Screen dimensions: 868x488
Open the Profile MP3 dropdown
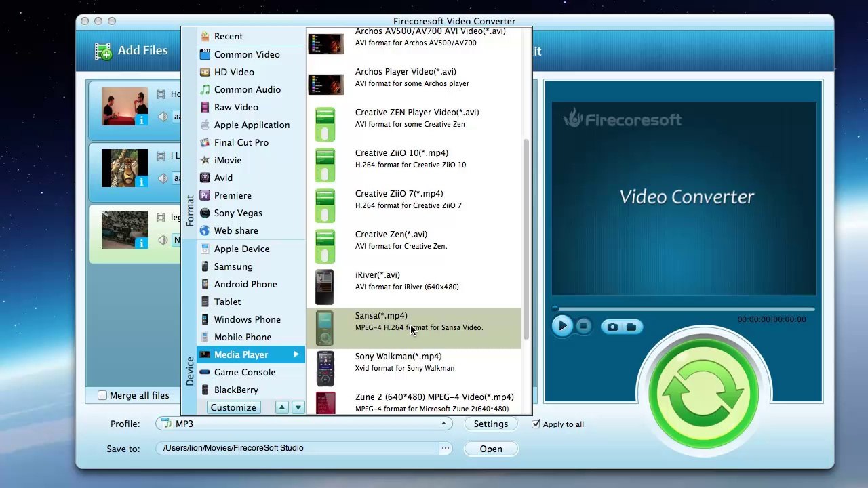tap(304, 424)
